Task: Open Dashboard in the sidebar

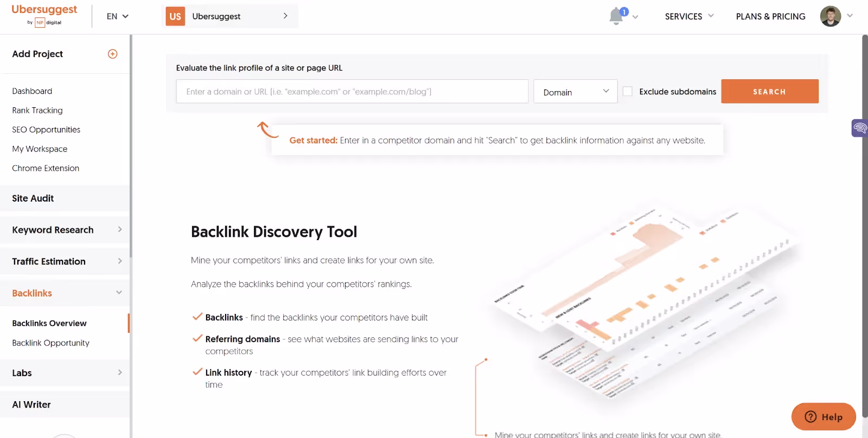Action: [x=32, y=91]
